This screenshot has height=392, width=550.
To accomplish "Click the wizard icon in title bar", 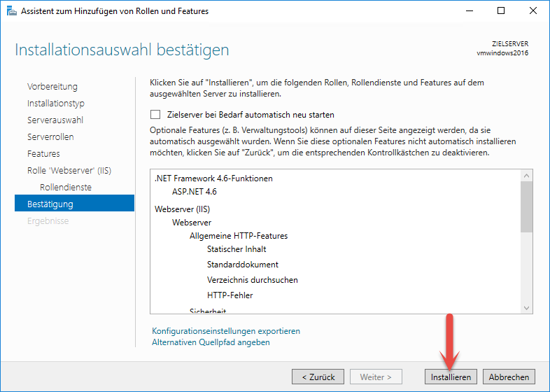I will (x=10, y=10).
